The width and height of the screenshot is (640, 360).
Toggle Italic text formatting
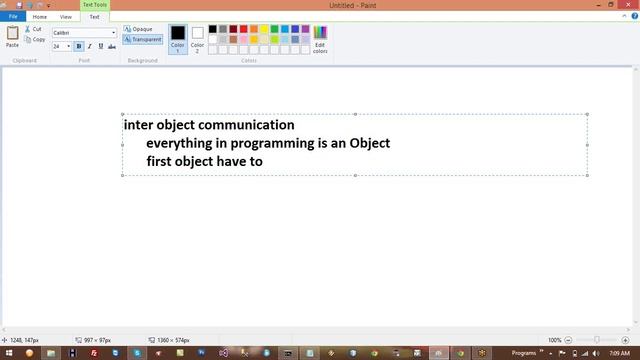90,46
